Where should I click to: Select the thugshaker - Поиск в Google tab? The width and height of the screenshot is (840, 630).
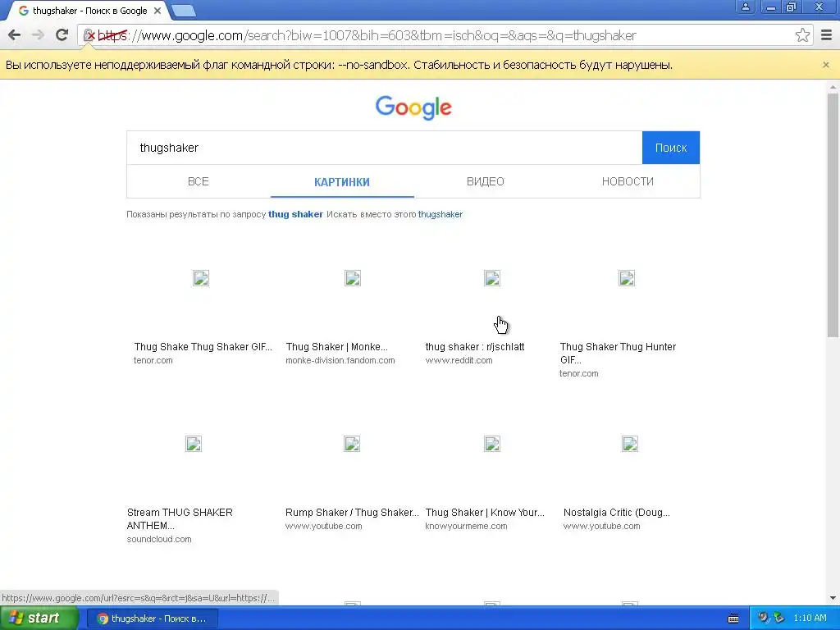coord(89,11)
